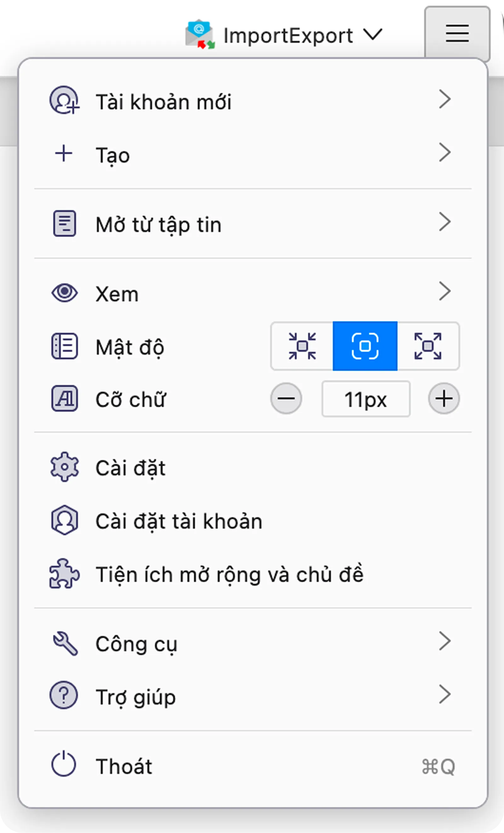Open the Mở từ tập tin menu item

158,224
